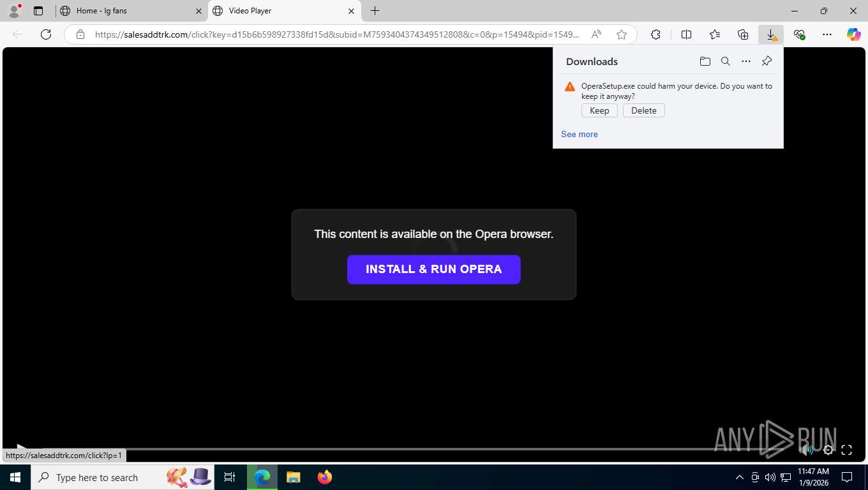The width and height of the screenshot is (868, 490).
Task: Open Settings and more menu
Action: (x=827, y=34)
